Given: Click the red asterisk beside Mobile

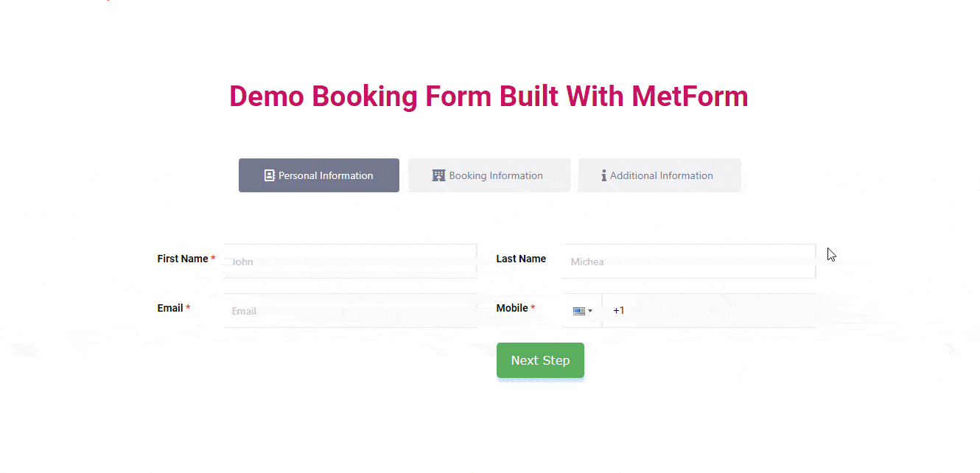Looking at the screenshot, I should click(x=533, y=308).
